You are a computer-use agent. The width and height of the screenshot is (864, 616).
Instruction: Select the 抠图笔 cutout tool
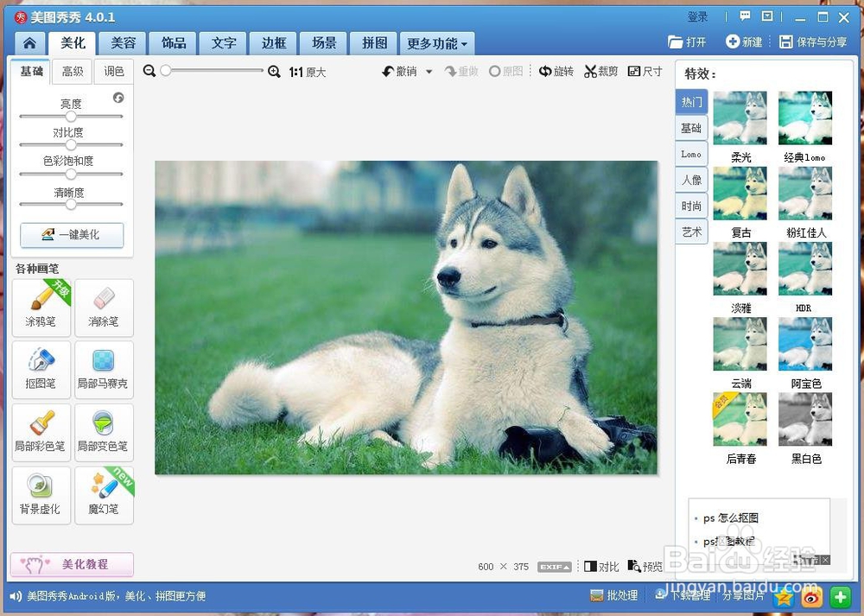click(41, 370)
